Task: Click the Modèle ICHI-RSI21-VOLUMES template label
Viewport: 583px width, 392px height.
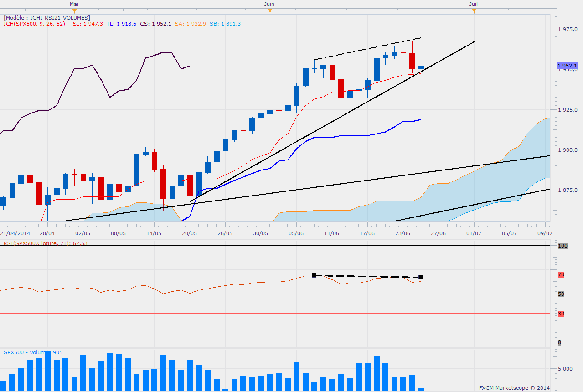Action: 47,18
